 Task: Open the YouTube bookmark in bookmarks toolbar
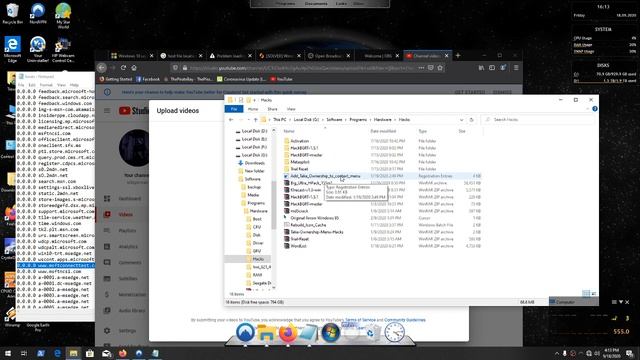281,79
